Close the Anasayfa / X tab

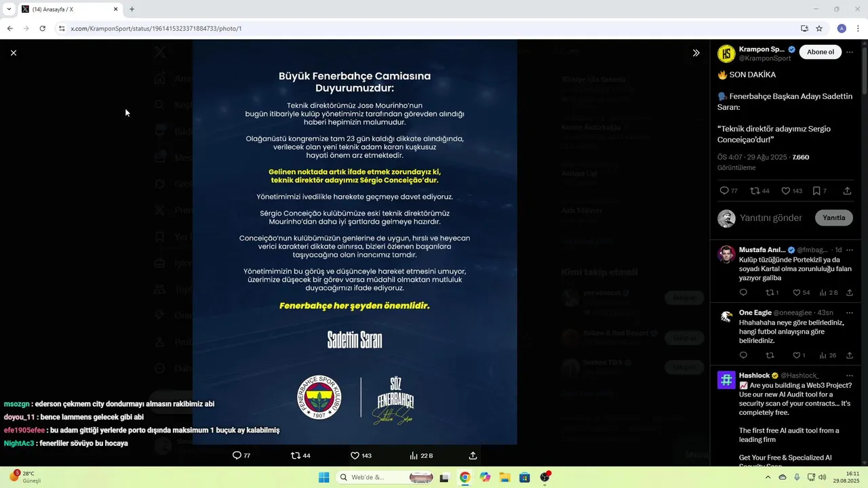(115, 9)
